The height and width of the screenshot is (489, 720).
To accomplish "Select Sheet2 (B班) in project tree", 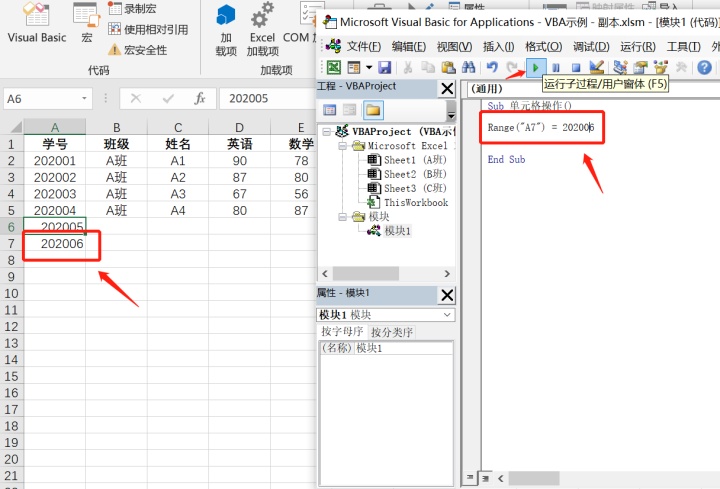I will click(407, 174).
